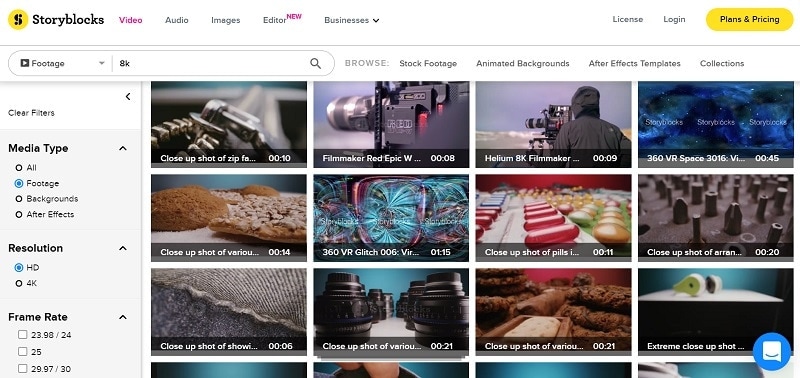Browse Animated Backgrounds link
800x378 pixels.
click(x=522, y=63)
